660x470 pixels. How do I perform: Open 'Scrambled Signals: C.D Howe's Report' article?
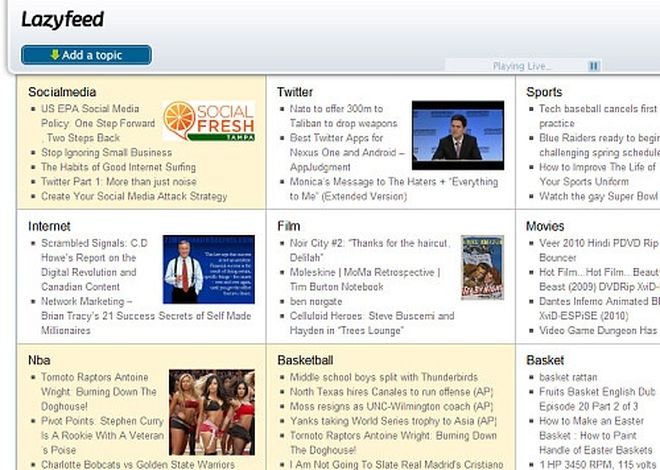(x=94, y=265)
